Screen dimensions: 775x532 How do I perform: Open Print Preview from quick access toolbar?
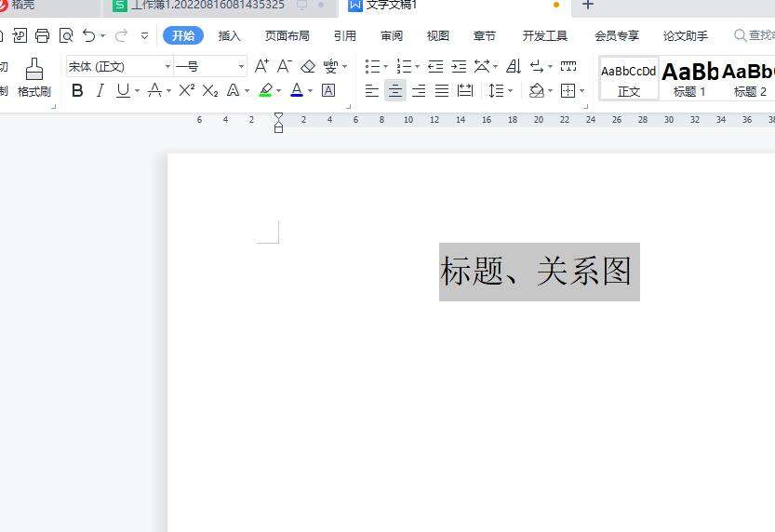[x=66, y=35]
